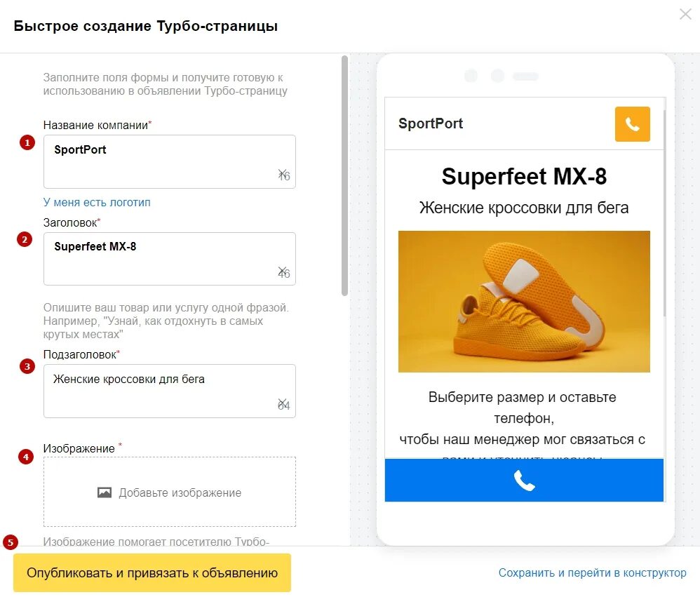Click the Superfeet MX-8 heading in phone preview
700x597 pixels.
click(524, 177)
